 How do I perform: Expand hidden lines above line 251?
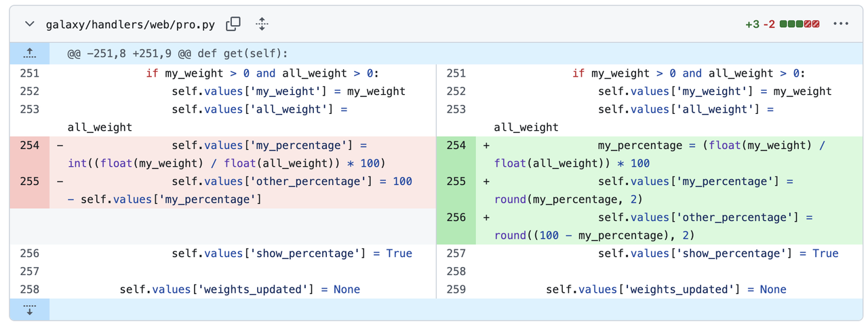29,53
